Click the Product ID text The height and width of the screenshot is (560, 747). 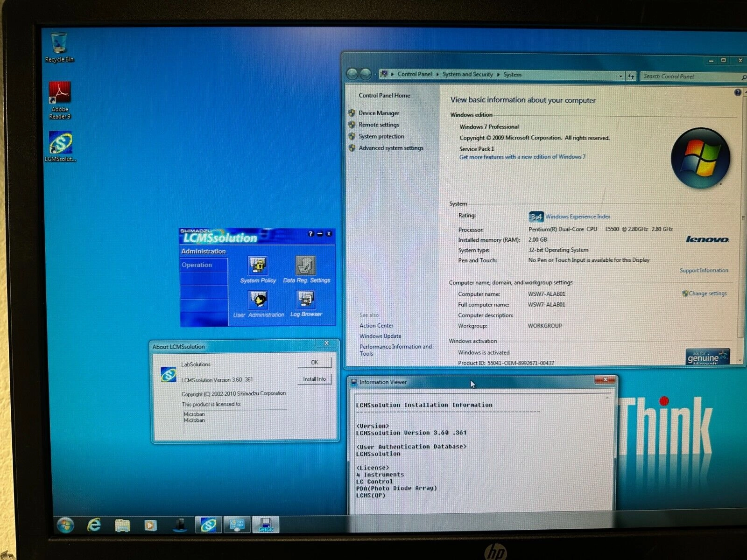point(506,363)
